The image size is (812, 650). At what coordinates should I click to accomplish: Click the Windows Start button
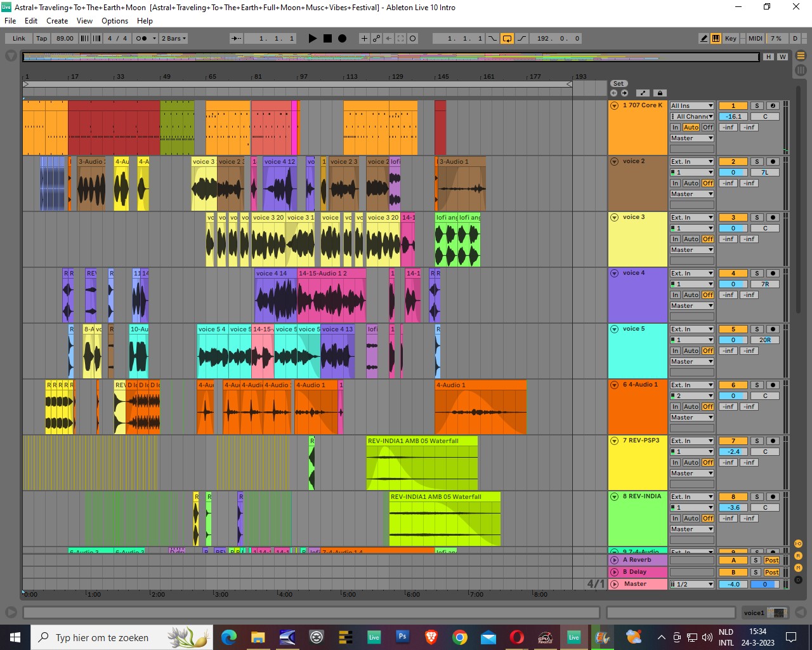point(15,637)
